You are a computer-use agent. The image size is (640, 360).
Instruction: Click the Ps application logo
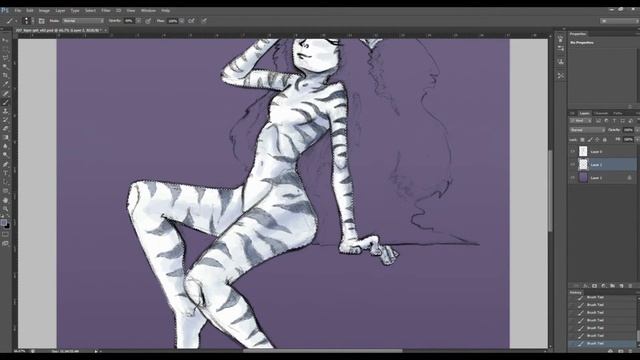pos(5,10)
